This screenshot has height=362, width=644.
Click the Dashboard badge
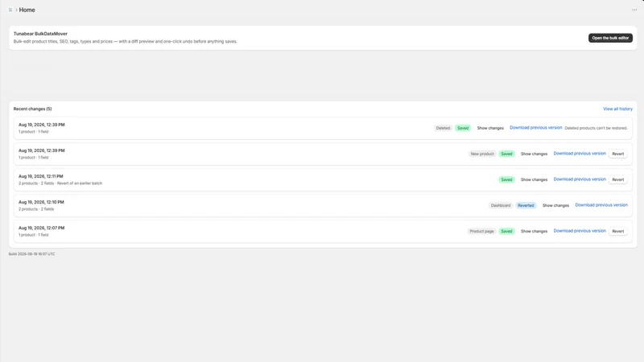[500, 206]
